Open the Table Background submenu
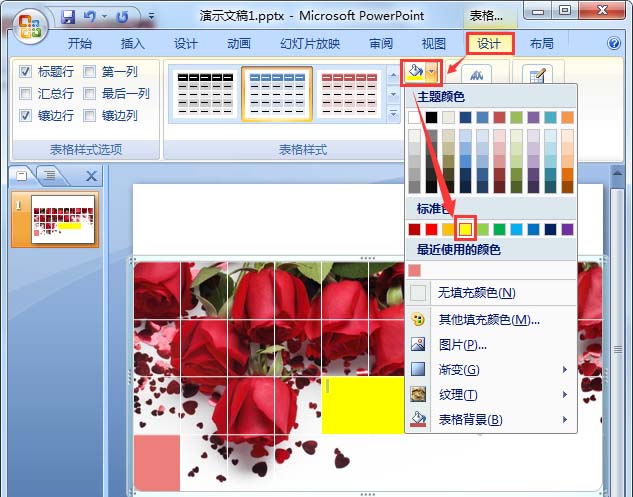Screen dimensions: 633x497 491,419
